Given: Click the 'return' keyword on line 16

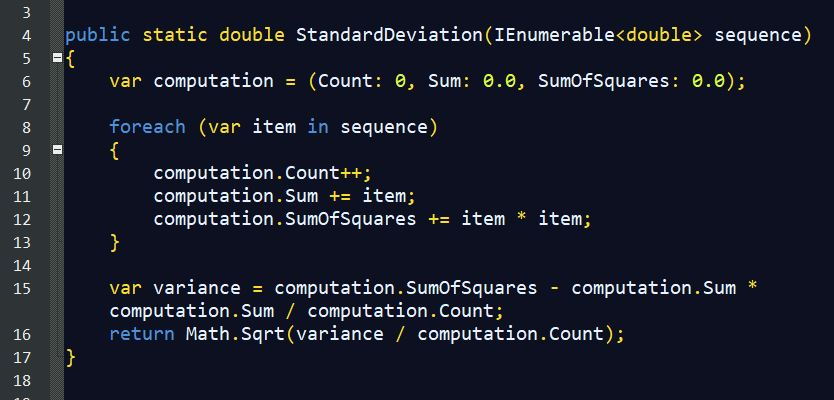Looking at the screenshot, I should click(142, 334).
